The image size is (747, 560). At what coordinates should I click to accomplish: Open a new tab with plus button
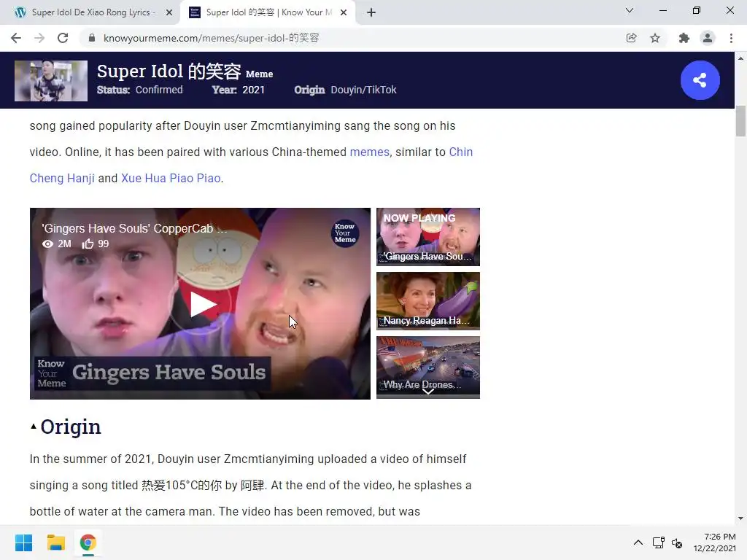(x=371, y=12)
